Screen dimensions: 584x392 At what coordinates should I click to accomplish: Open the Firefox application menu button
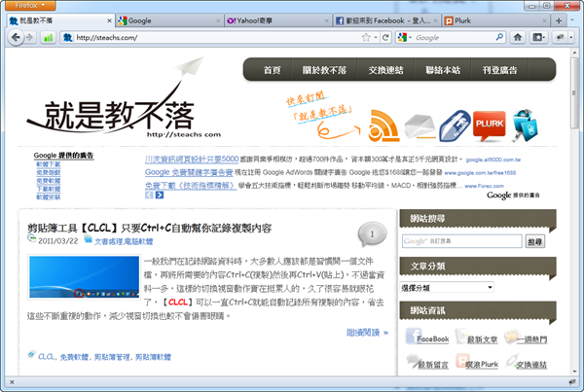(x=30, y=5)
